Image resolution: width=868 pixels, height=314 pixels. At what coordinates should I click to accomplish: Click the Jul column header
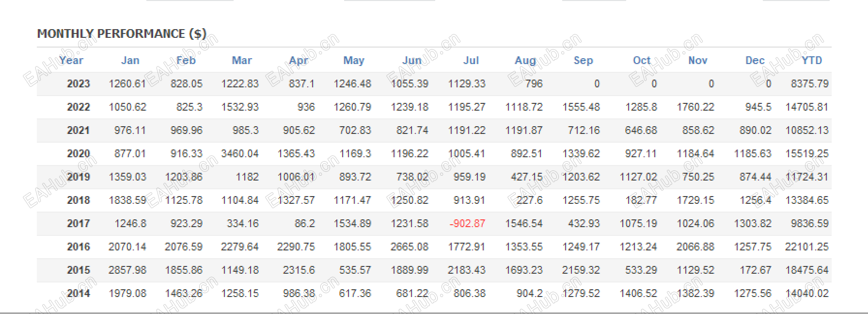(x=471, y=60)
